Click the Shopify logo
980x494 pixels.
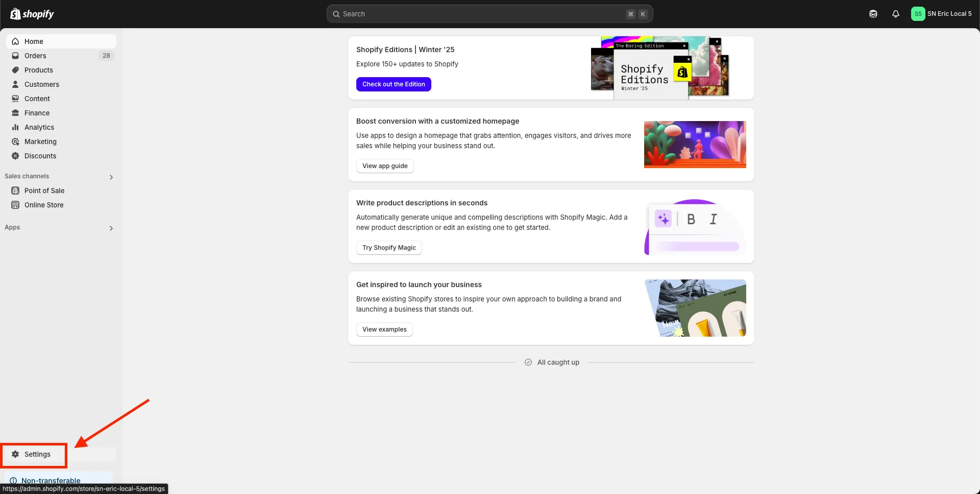point(32,14)
